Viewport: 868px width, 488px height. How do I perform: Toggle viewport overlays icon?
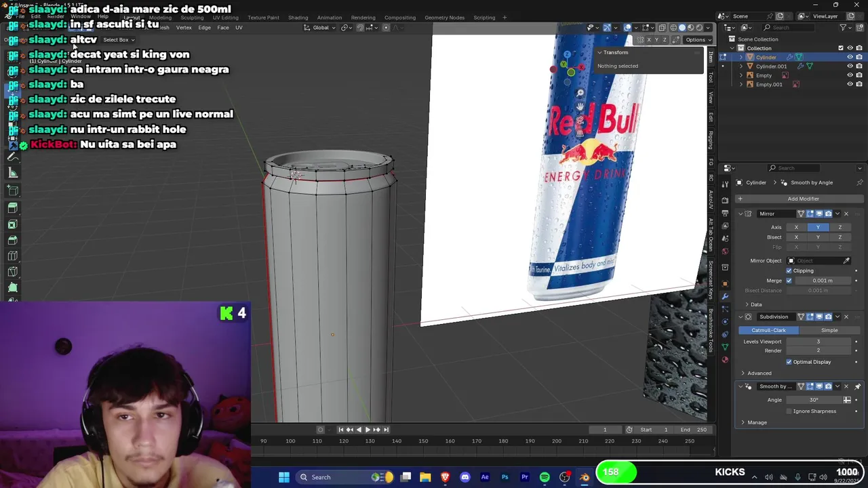pyautogui.click(x=627, y=28)
